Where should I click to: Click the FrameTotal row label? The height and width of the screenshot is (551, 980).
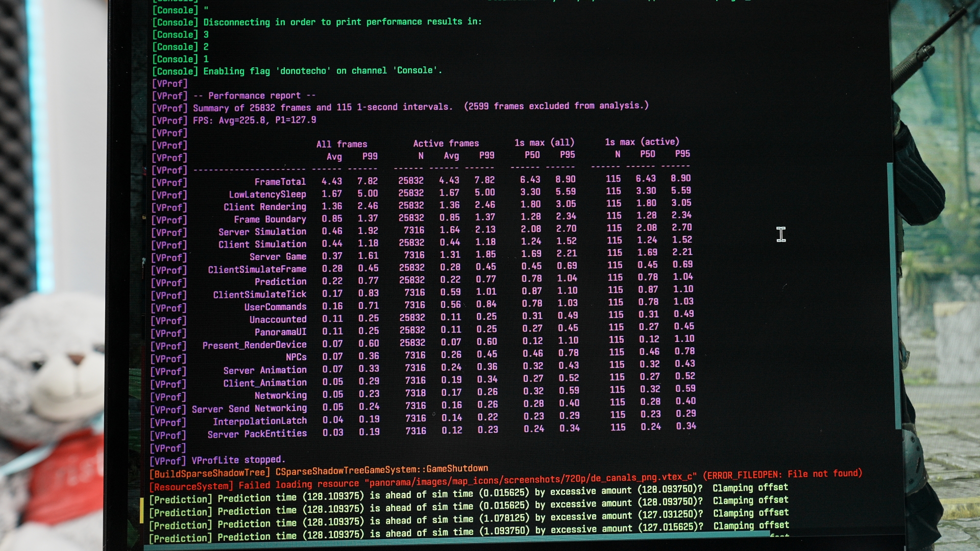coord(280,182)
